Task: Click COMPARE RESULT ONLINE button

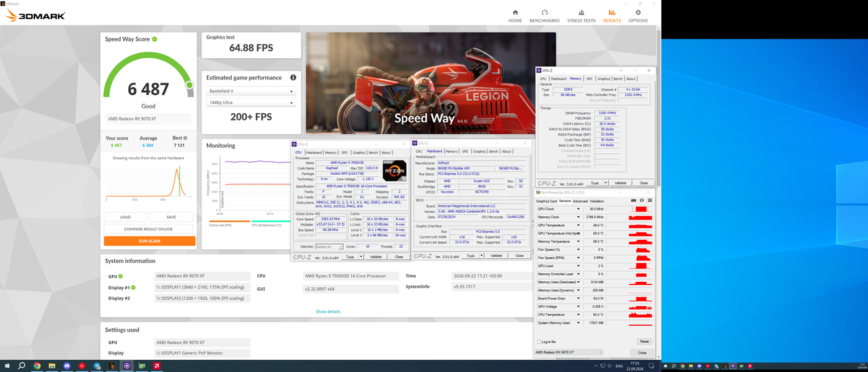Action: coord(149,229)
